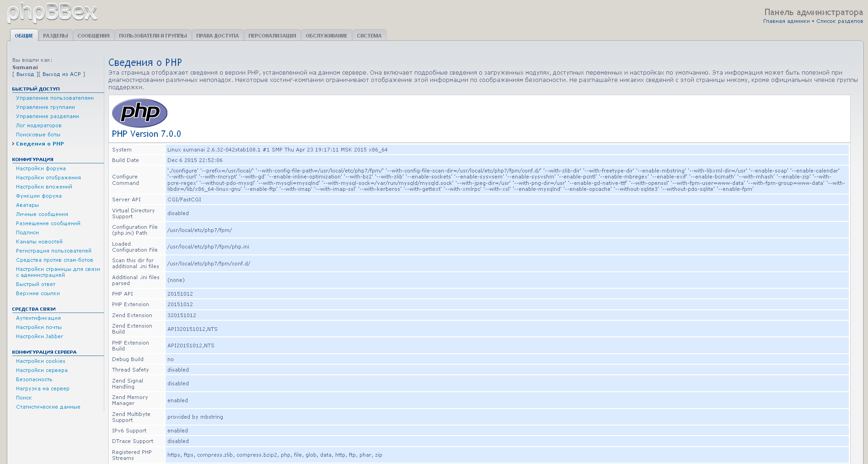Open the Разделы tab
This screenshot has height=464, width=868.
click(55, 36)
